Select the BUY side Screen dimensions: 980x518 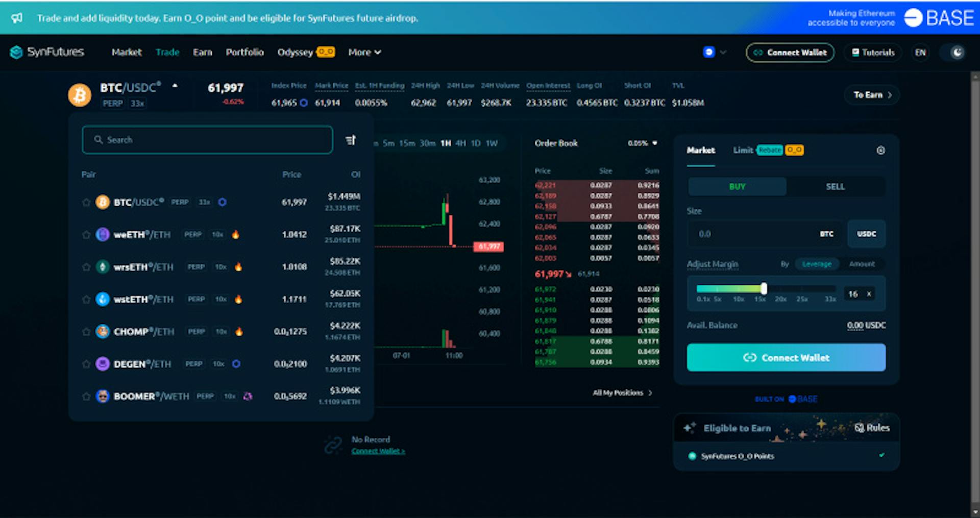[x=737, y=187]
